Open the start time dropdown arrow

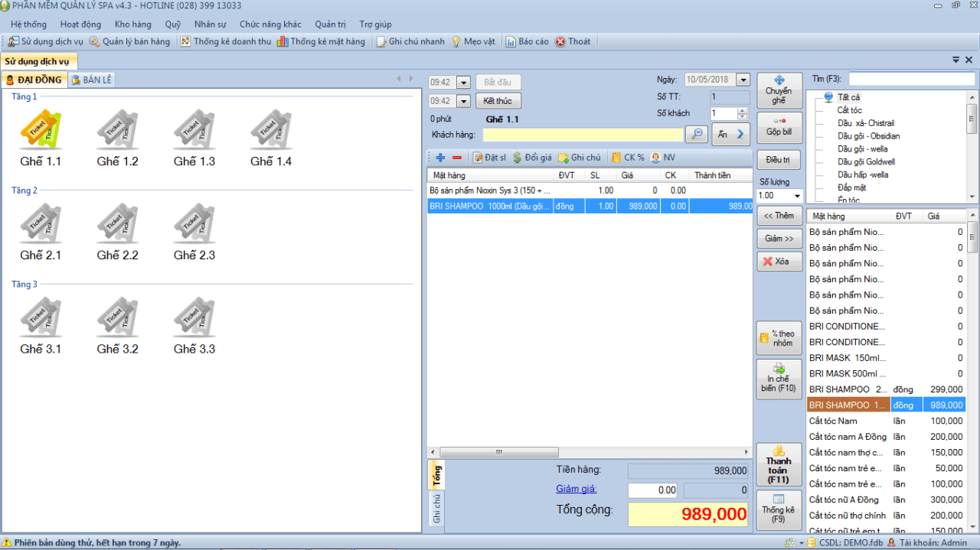tap(463, 83)
